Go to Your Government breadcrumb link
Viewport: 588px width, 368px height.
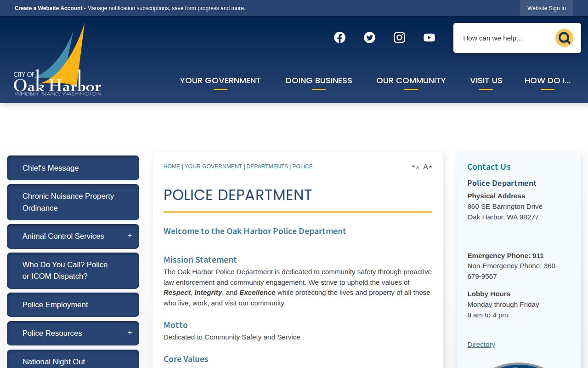pos(213,167)
